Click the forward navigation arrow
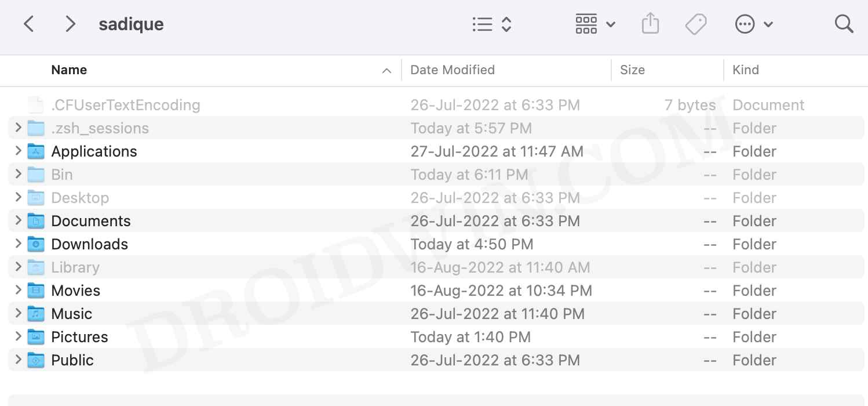Image resolution: width=868 pixels, height=406 pixels. [x=70, y=24]
